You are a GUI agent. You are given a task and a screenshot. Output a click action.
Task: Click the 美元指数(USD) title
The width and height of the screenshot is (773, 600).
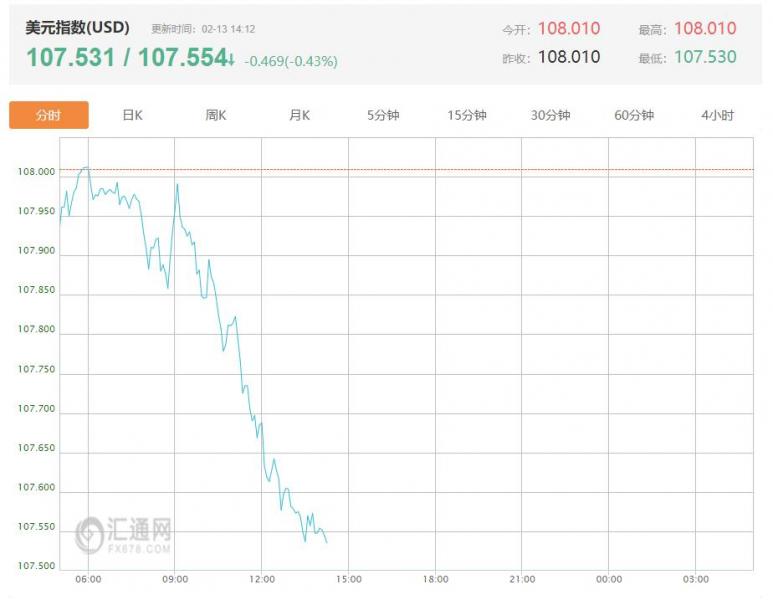[x=77, y=28]
